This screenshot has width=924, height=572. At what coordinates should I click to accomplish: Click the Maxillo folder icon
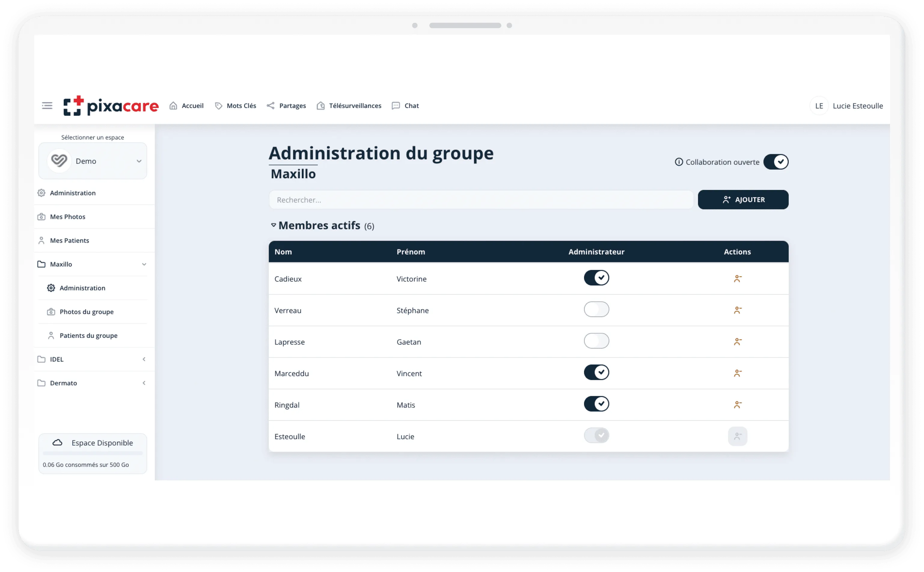[41, 264]
